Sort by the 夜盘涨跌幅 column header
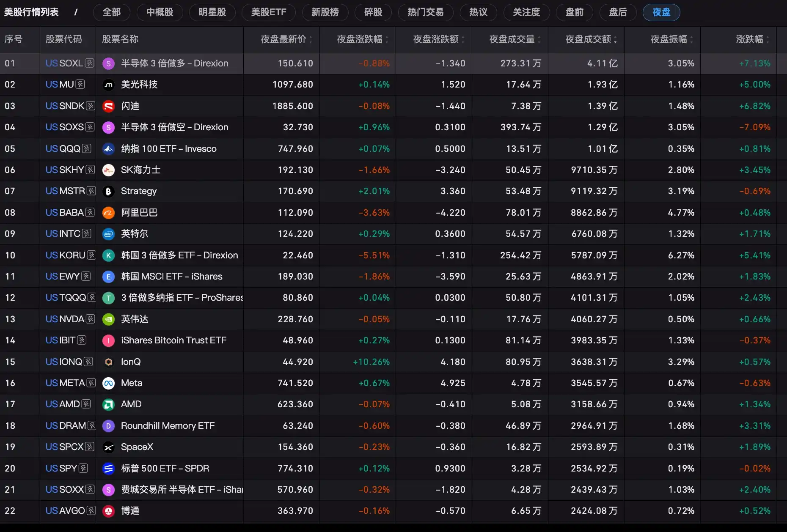 point(362,39)
